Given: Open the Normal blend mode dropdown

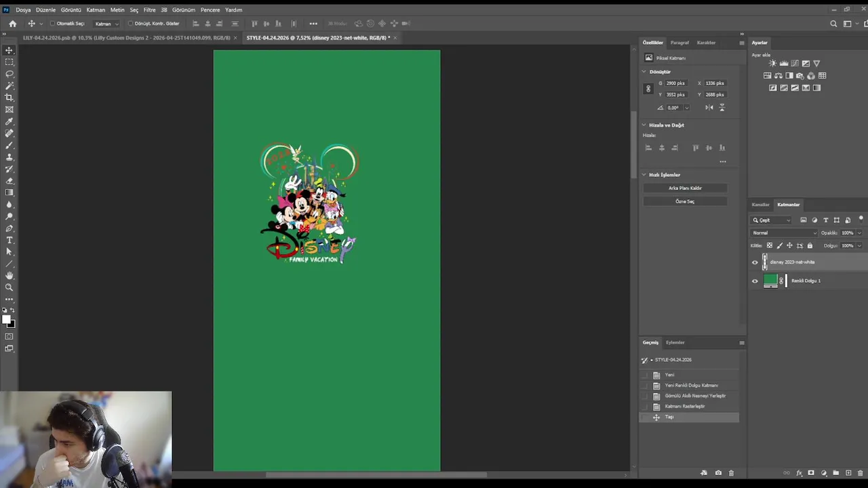Looking at the screenshot, I should click(784, 233).
